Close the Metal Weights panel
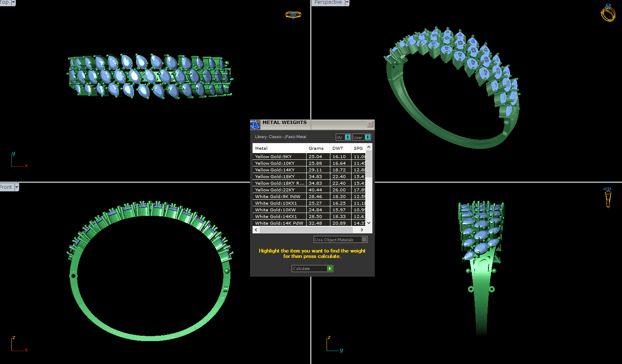 pyautogui.click(x=370, y=124)
